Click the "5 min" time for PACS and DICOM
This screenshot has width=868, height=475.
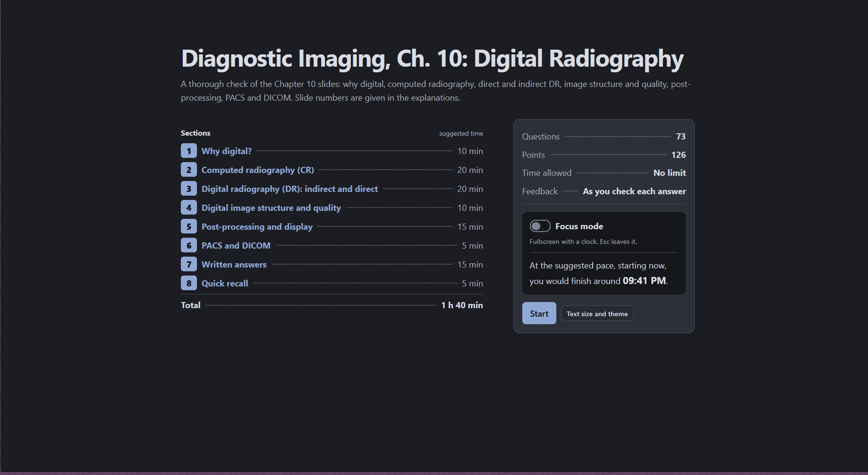472,245
